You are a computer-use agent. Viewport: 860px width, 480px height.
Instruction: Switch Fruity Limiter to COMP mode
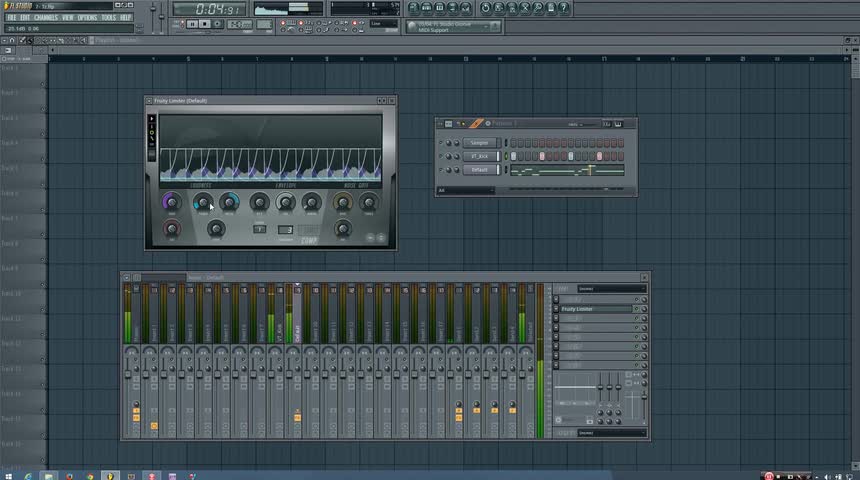(x=310, y=240)
